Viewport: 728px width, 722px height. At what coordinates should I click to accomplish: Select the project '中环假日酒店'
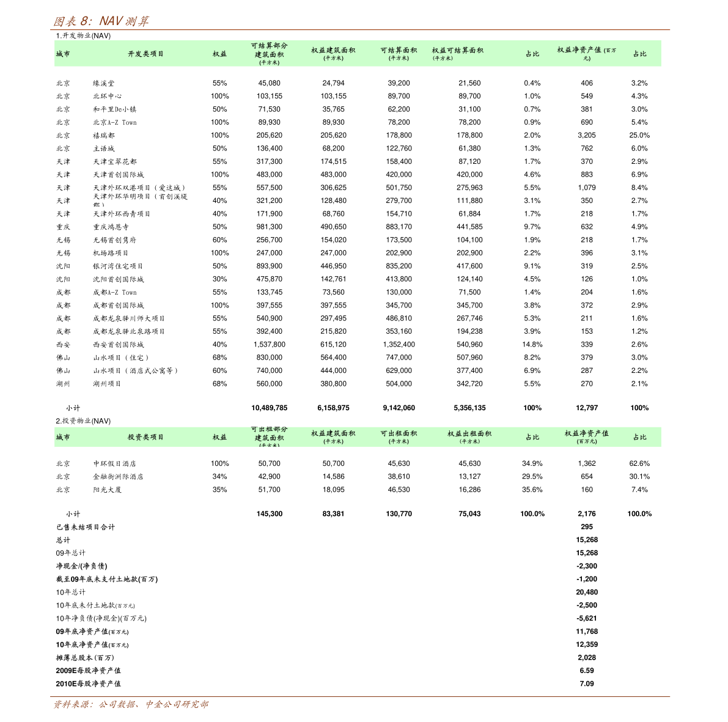pos(115,463)
